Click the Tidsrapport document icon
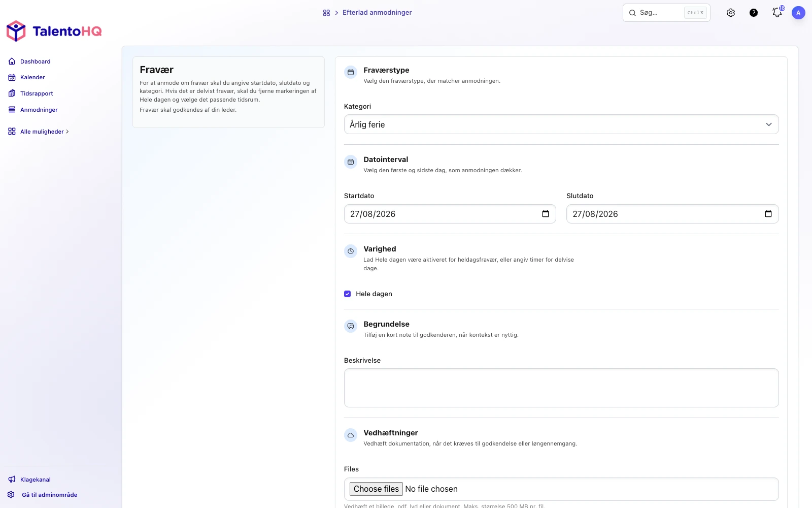This screenshot has height=508, width=812. [x=12, y=93]
